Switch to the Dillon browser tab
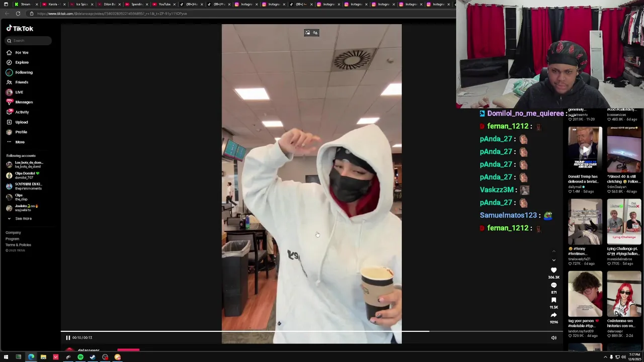The width and height of the screenshot is (644, 362). 109,5
